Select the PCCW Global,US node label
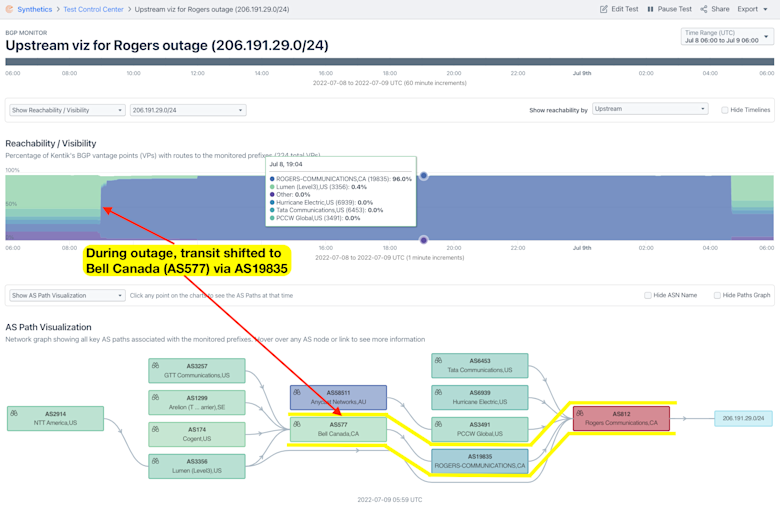780x508 pixels. click(480, 434)
